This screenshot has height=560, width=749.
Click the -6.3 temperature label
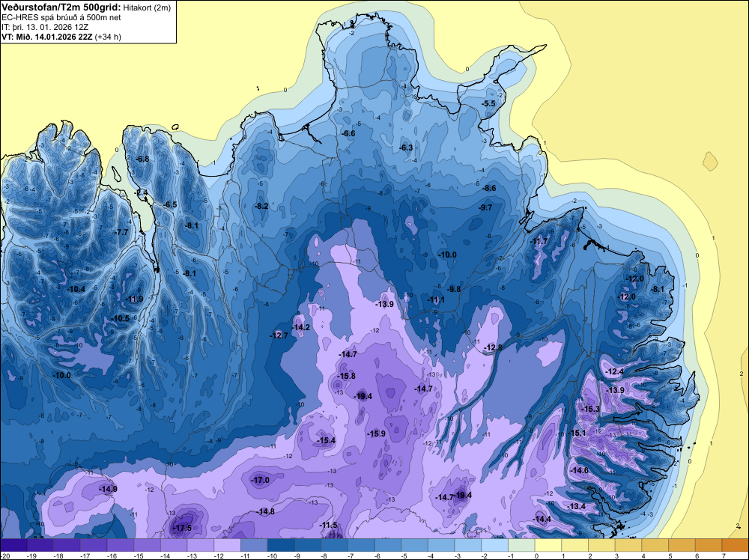406,148
